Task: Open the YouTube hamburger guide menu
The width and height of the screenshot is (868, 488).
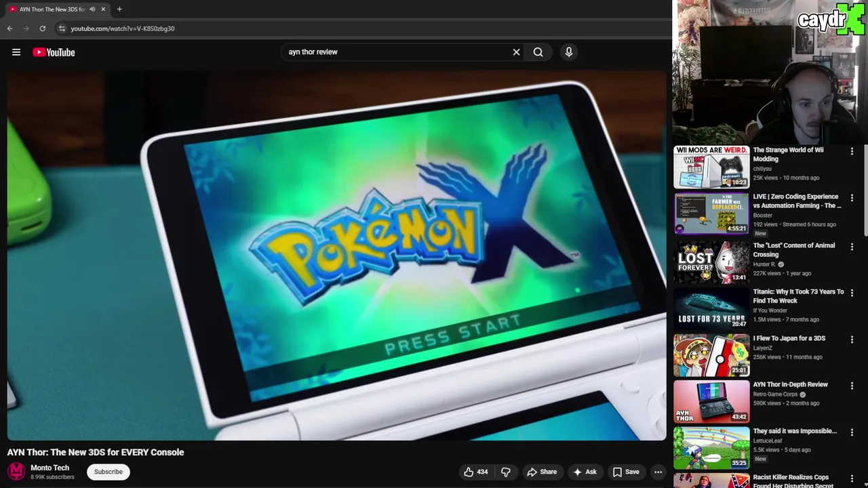Action: coord(16,52)
